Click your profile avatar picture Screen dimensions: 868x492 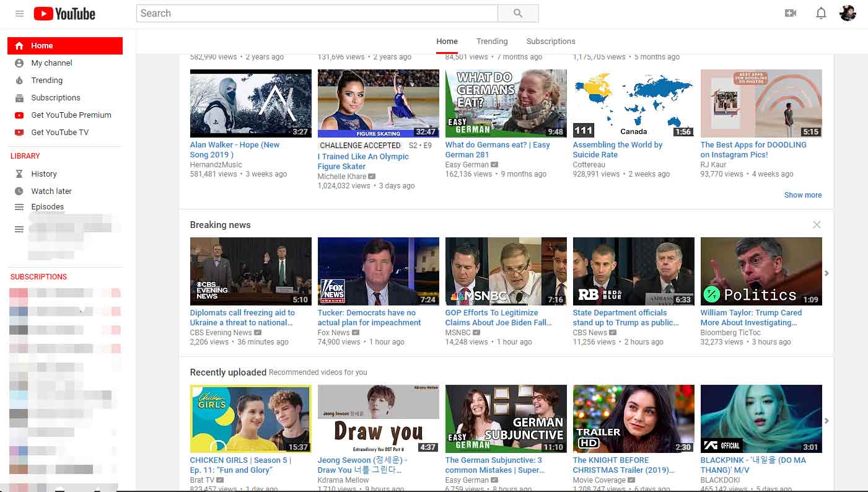click(x=847, y=12)
